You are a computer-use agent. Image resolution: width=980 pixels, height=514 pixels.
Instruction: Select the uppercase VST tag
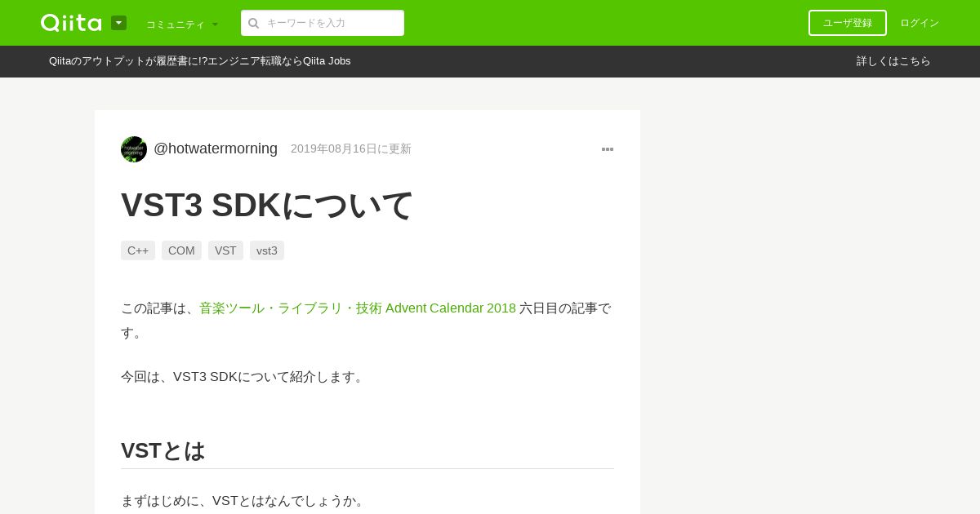(225, 250)
